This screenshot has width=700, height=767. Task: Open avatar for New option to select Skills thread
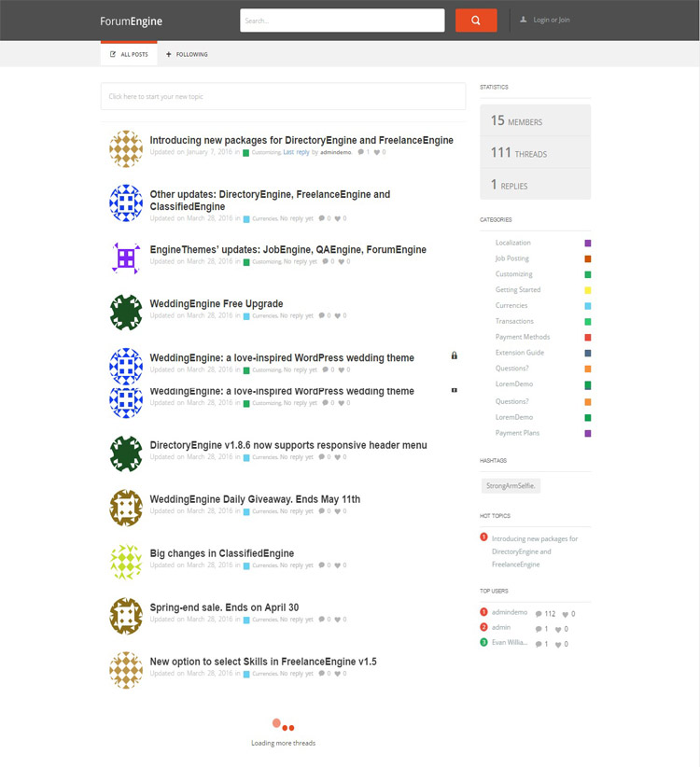point(126,670)
